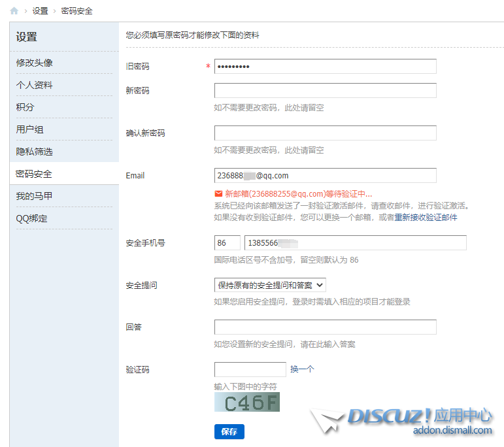Open 修改头像 in settings sidebar

[35, 63]
